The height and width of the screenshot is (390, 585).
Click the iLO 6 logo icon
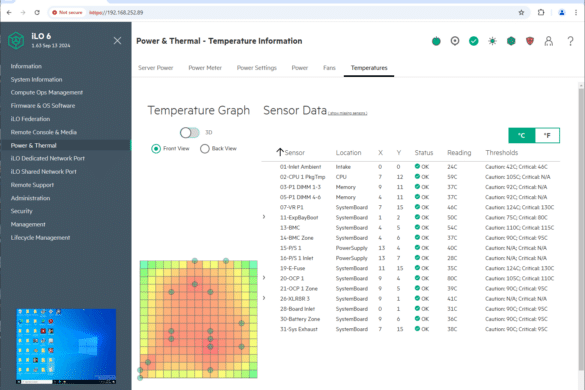(x=16, y=40)
